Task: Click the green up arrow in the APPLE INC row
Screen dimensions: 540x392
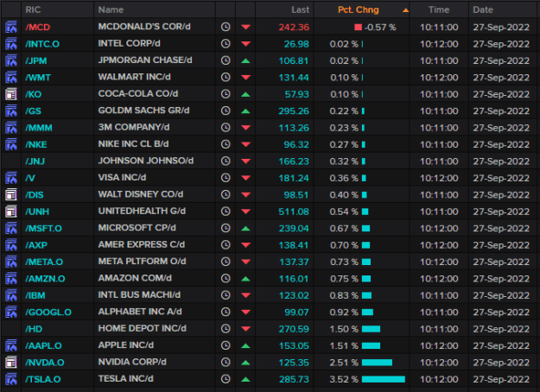Action: 245,345
